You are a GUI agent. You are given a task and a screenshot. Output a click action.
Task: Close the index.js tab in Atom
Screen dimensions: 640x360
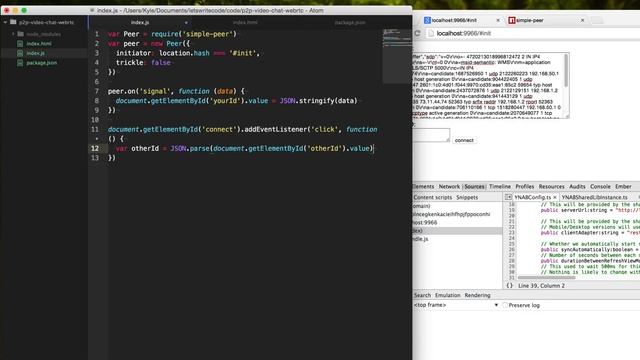tap(186, 22)
